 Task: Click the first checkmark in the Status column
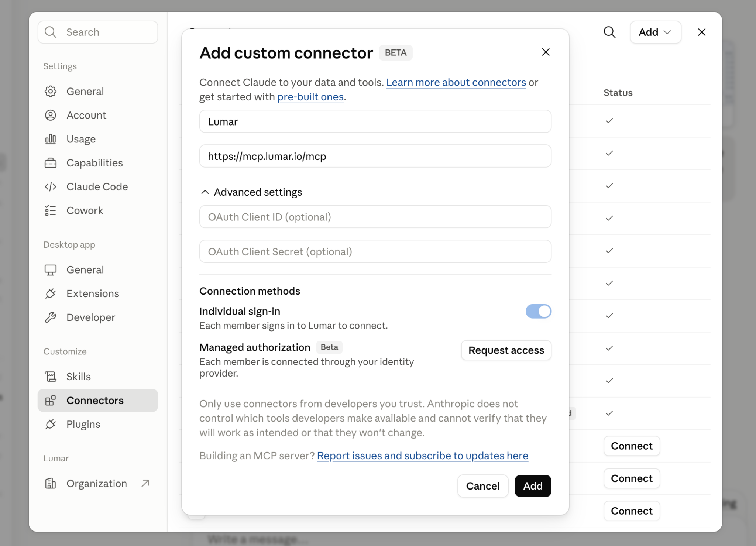point(609,121)
